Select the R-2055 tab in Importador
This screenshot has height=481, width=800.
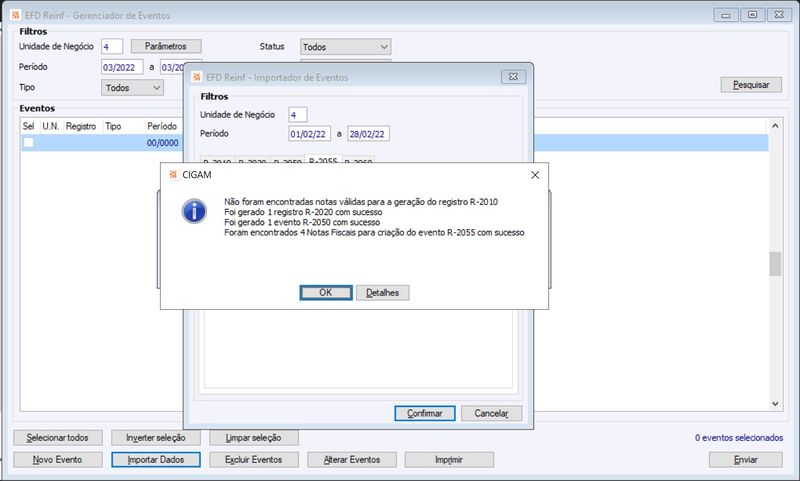(323, 159)
